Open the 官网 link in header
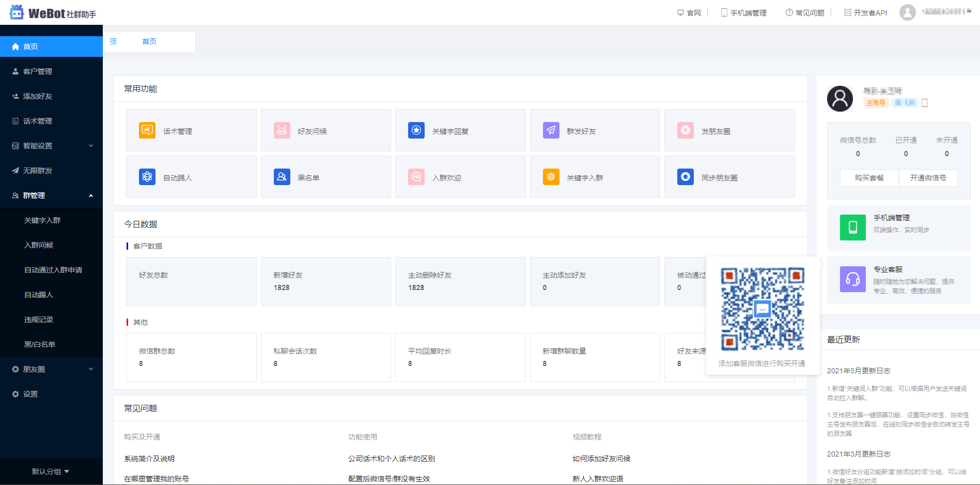The image size is (980, 485). click(x=689, y=13)
